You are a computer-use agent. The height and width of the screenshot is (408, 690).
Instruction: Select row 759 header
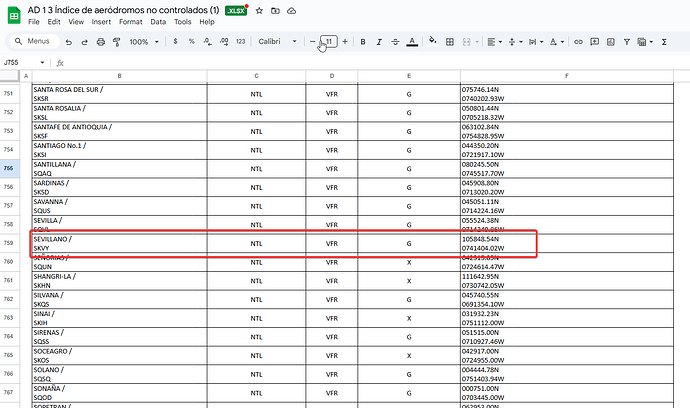[8, 243]
